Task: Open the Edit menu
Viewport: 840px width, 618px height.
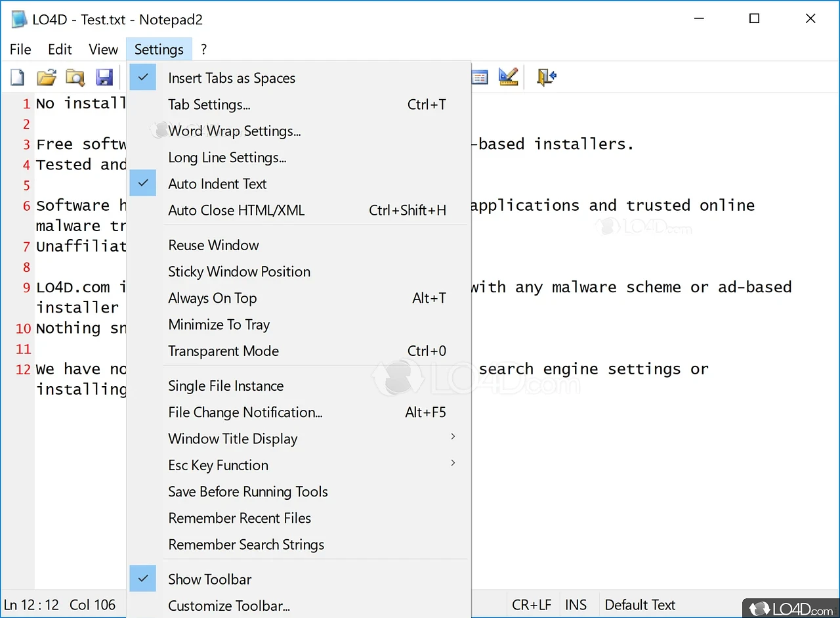Action: (x=60, y=49)
